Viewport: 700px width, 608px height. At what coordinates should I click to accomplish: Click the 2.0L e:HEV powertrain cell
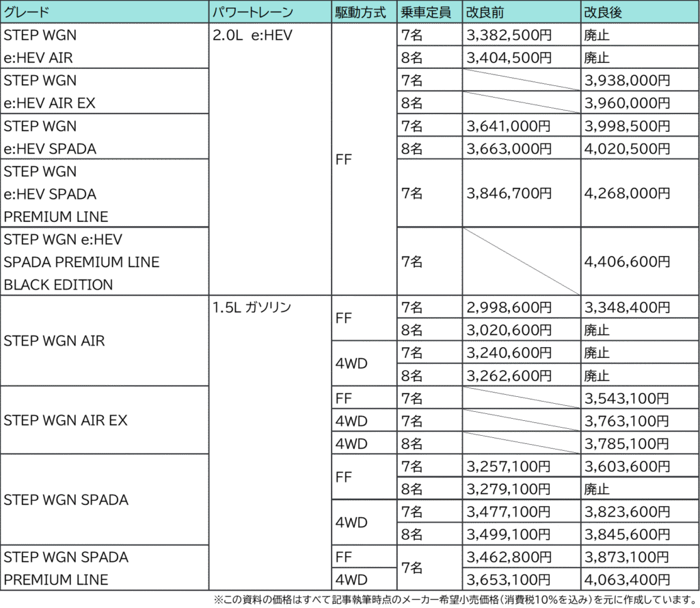pos(270,159)
